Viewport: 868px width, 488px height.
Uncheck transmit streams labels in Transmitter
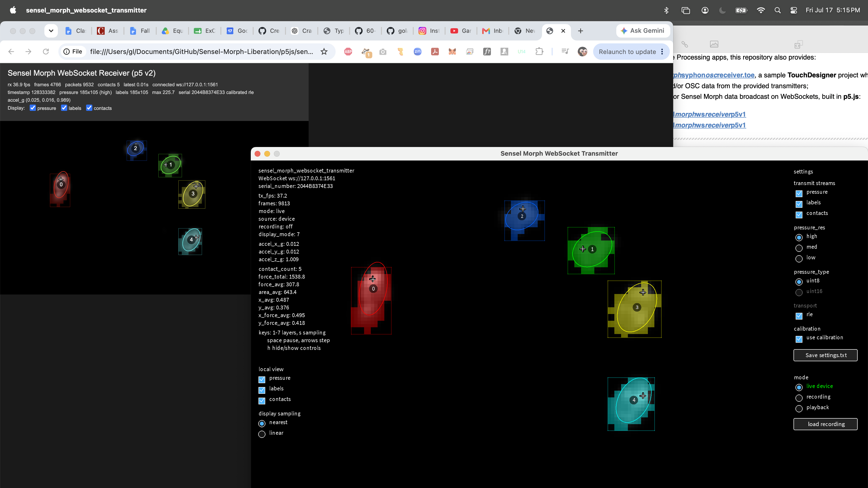[x=799, y=204]
